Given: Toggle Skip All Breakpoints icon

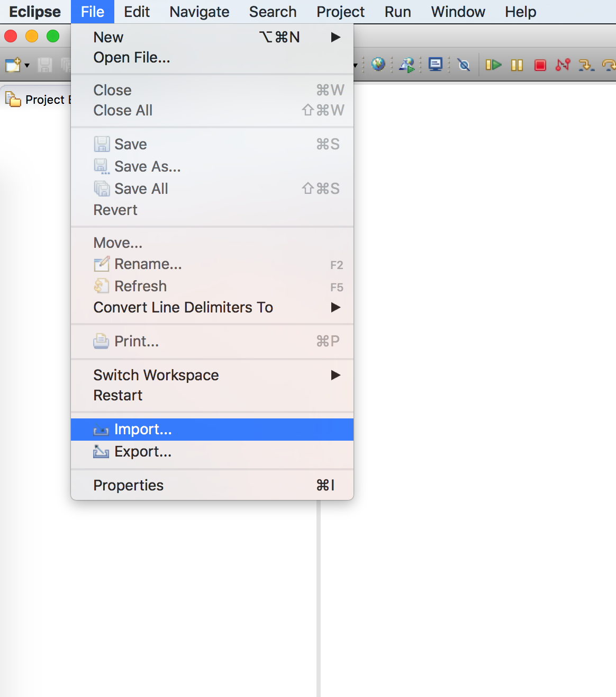Looking at the screenshot, I should click(464, 65).
